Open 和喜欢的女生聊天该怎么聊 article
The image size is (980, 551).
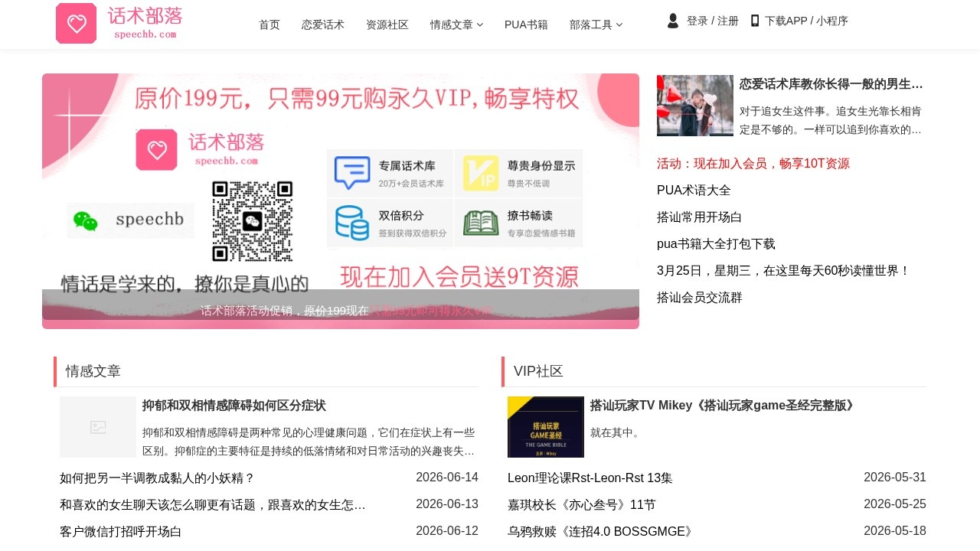tap(213, 505)
